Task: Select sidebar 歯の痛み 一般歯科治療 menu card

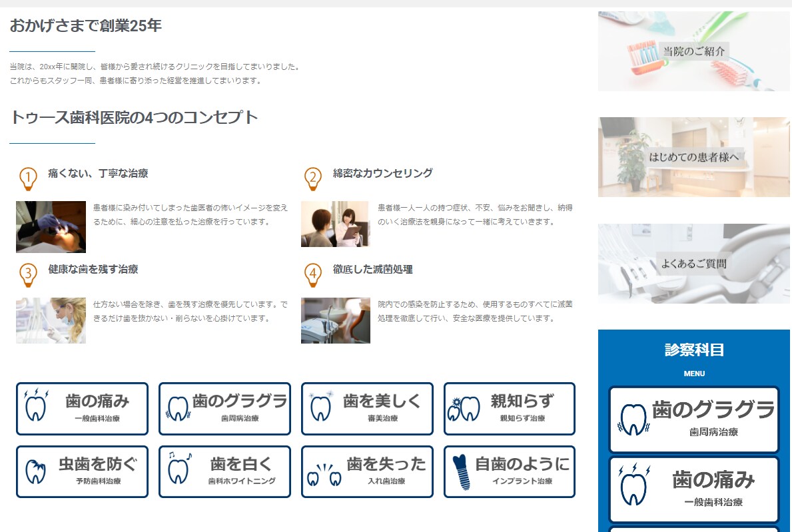Action: tap(693, 489)
